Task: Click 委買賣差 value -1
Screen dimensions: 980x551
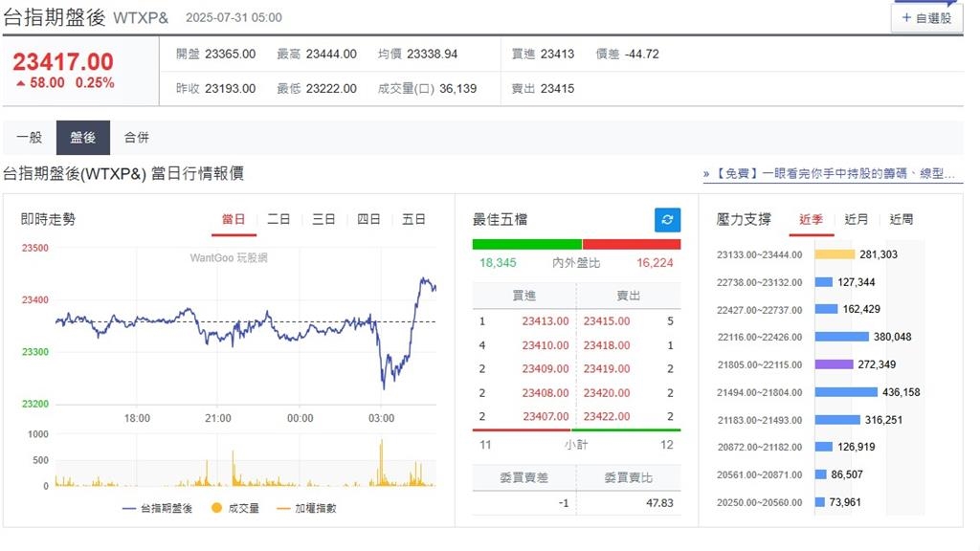Action: 564,503
